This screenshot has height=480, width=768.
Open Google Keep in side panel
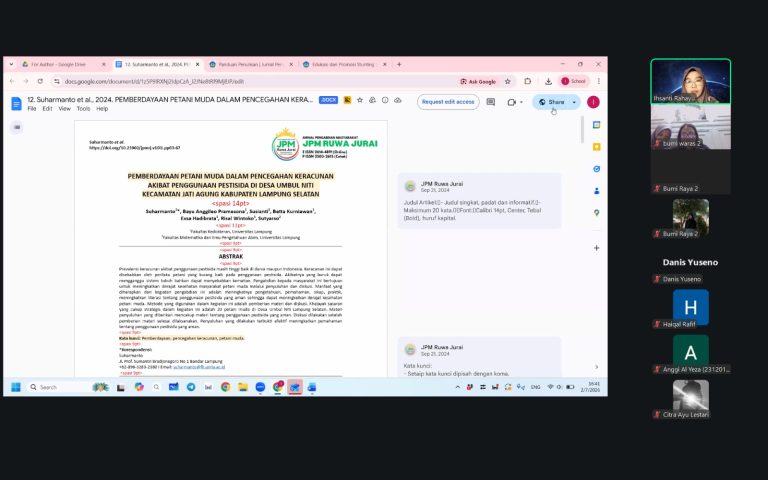pyautogui.click(x=597, y=147)
